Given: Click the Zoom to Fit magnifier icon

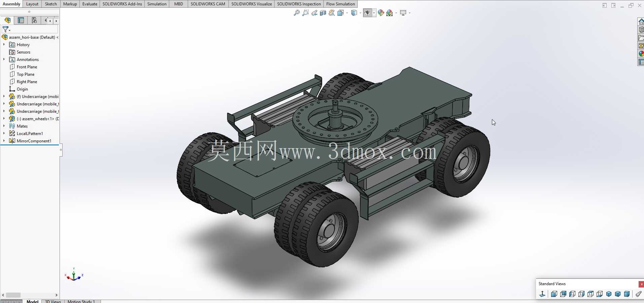Looking at the screenshot, I should click(x=296, y=13).
